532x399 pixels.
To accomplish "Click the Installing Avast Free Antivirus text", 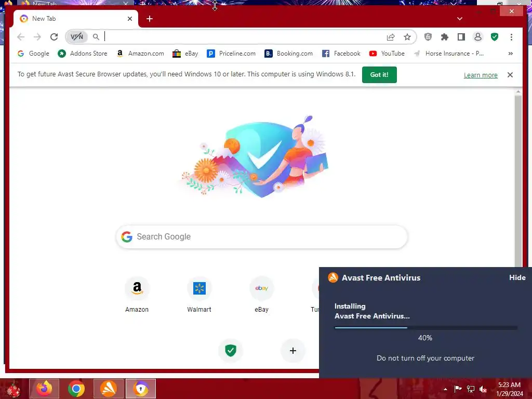I will [x=372, y=311].
